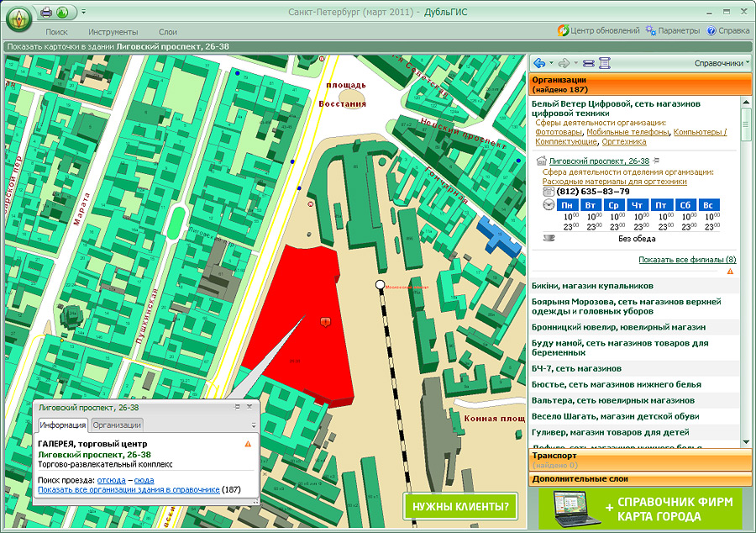
Task: Open the Справочники dropdown
Action: pos(722,63)
